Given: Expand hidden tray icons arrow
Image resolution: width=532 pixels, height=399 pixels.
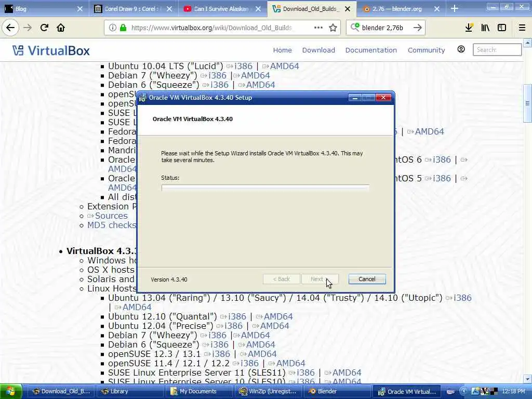Looking at the screenshot, I should pos(463,392).
